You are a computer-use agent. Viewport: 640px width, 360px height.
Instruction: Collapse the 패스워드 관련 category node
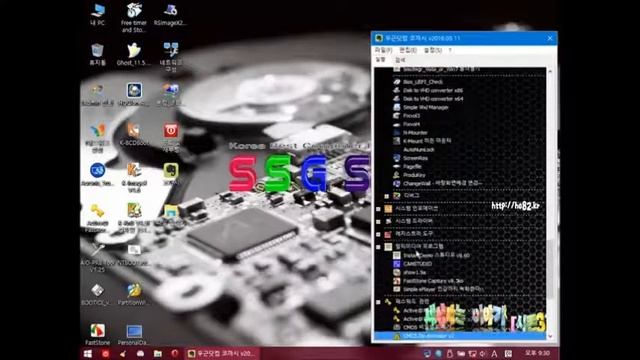click(378, 302)
